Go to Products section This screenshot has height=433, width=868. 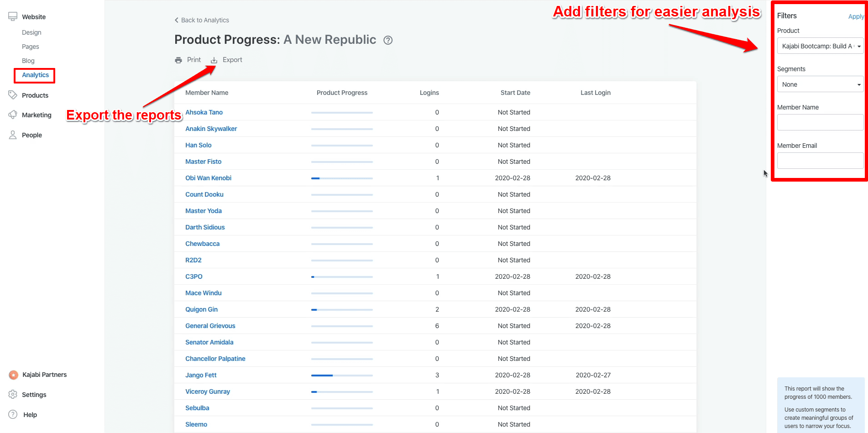click(x=35, y=95)
